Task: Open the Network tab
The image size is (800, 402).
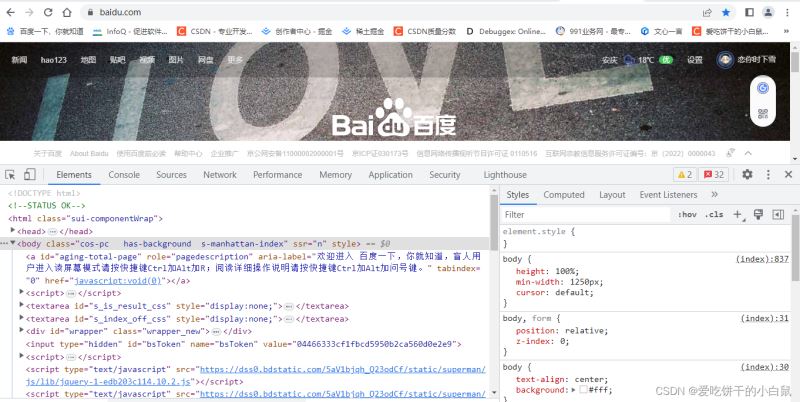Action: pos(220,174)
